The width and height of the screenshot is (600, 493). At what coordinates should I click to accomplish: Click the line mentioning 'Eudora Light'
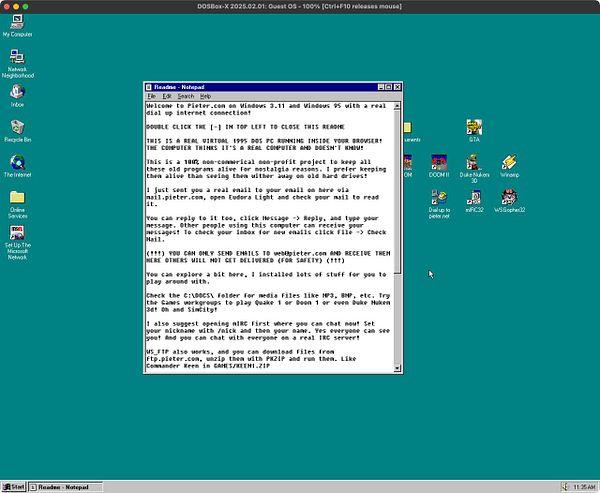pos(262,197)
